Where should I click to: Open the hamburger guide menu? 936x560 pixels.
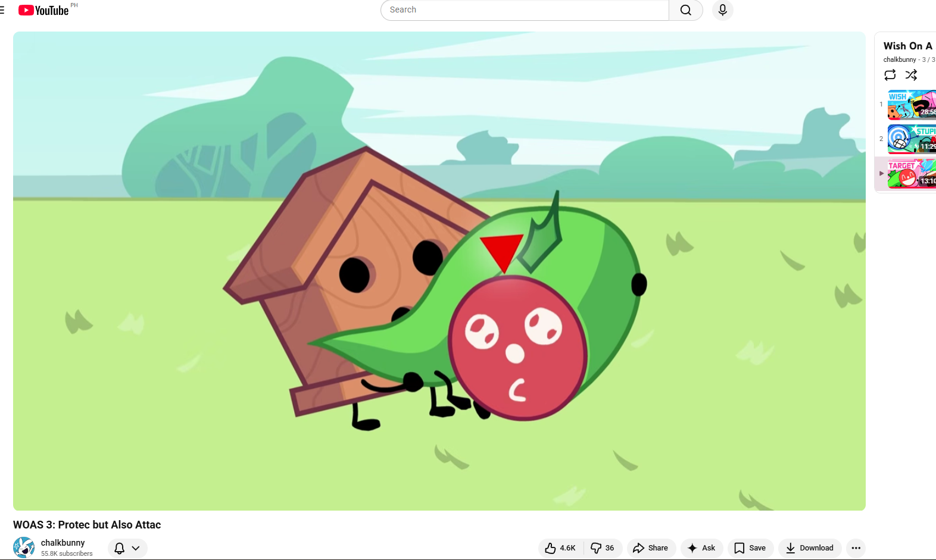tap(2, 10)
